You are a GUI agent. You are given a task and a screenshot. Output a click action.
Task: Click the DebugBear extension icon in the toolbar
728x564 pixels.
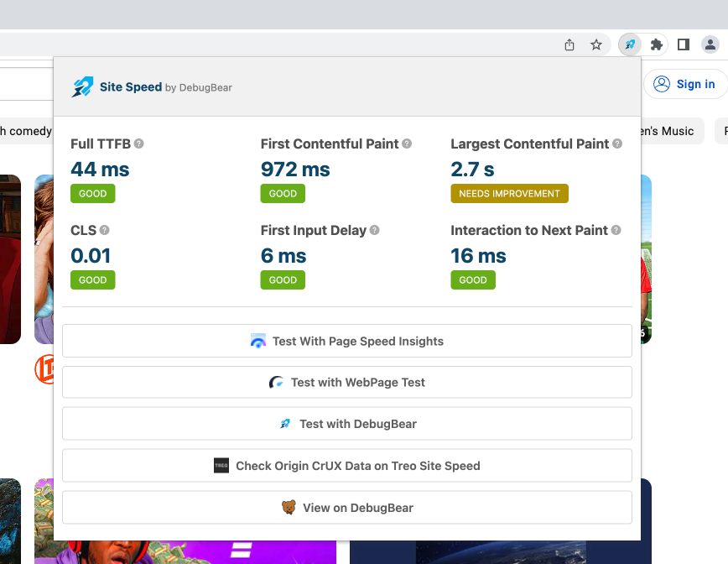click(629, 44)
